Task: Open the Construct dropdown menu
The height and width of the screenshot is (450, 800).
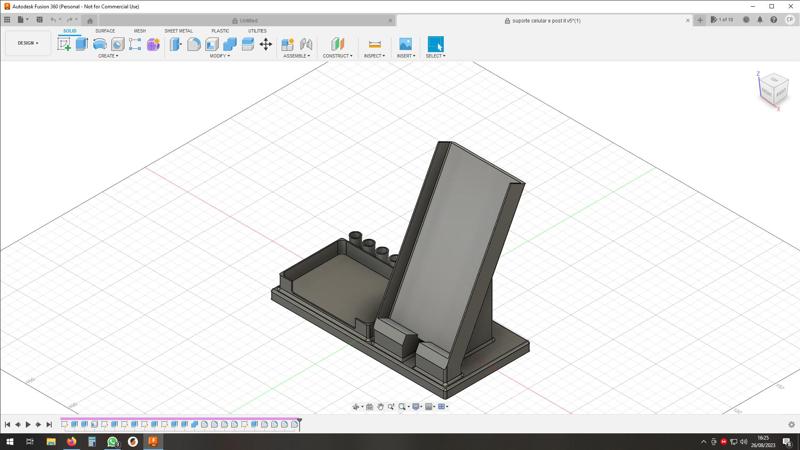Action: pos(337,56)
